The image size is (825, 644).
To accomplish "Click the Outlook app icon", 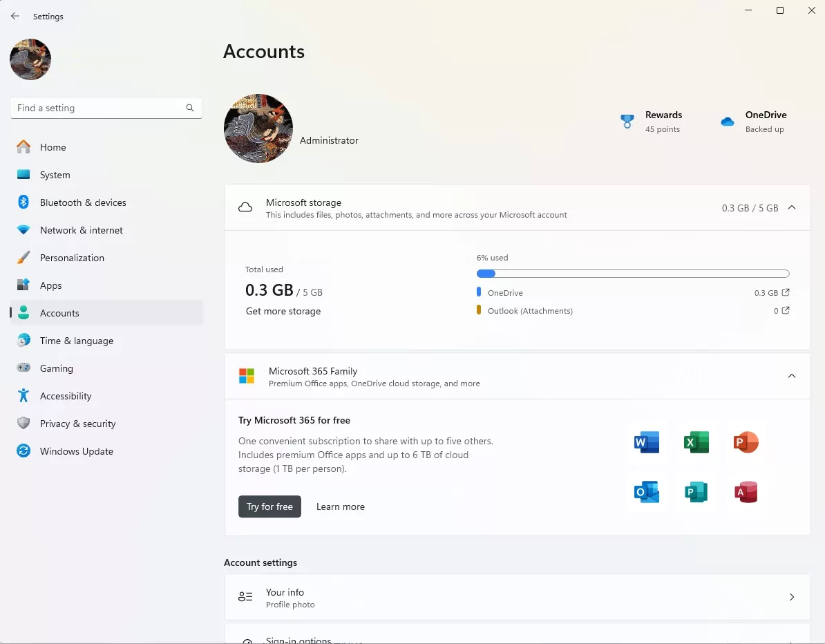I will pyautogui.click(x=647, y=491).
